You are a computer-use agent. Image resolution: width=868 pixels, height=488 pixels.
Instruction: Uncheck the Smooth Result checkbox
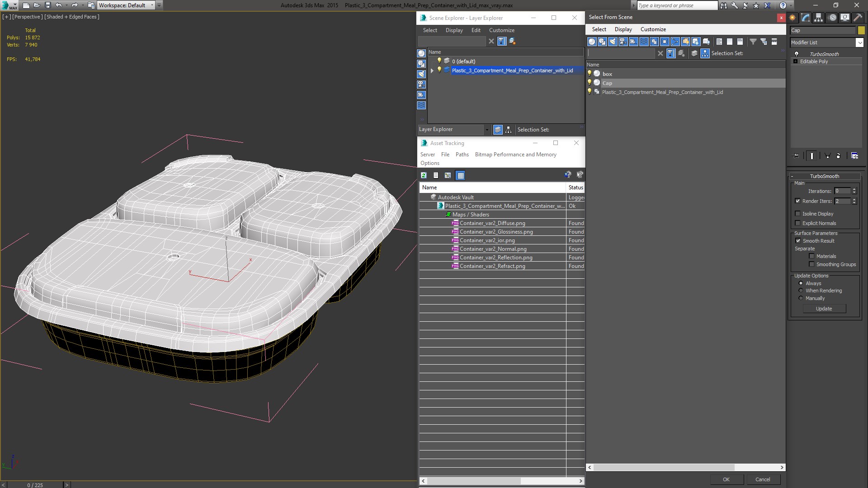[x=798, y=241]
